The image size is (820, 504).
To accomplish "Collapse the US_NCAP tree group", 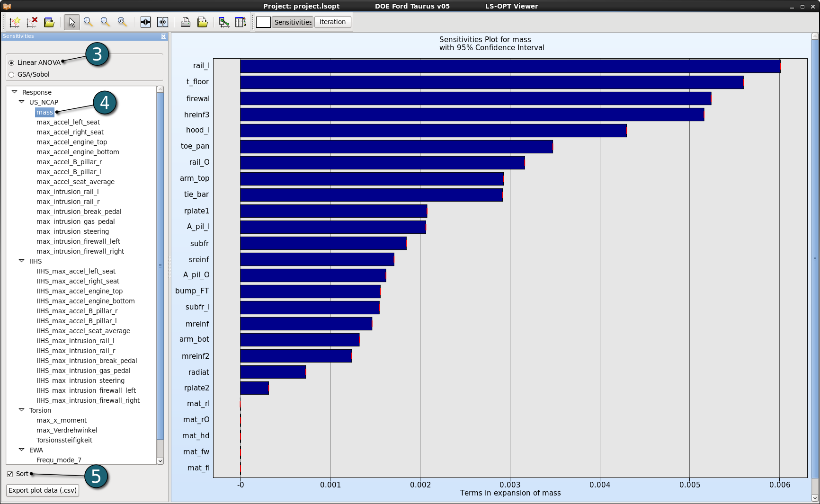I will pyautogui.click(x=21, y=102).
